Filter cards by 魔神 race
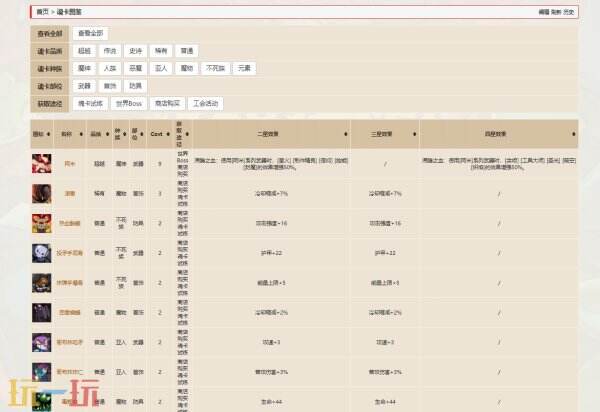Viewport: 600px width, 412px height. coord(84,68)
